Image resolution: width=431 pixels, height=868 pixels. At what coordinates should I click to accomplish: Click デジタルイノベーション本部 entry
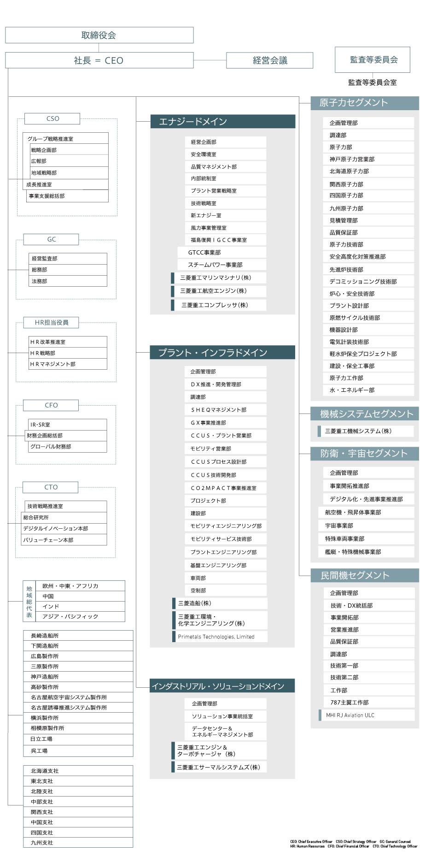64,529
